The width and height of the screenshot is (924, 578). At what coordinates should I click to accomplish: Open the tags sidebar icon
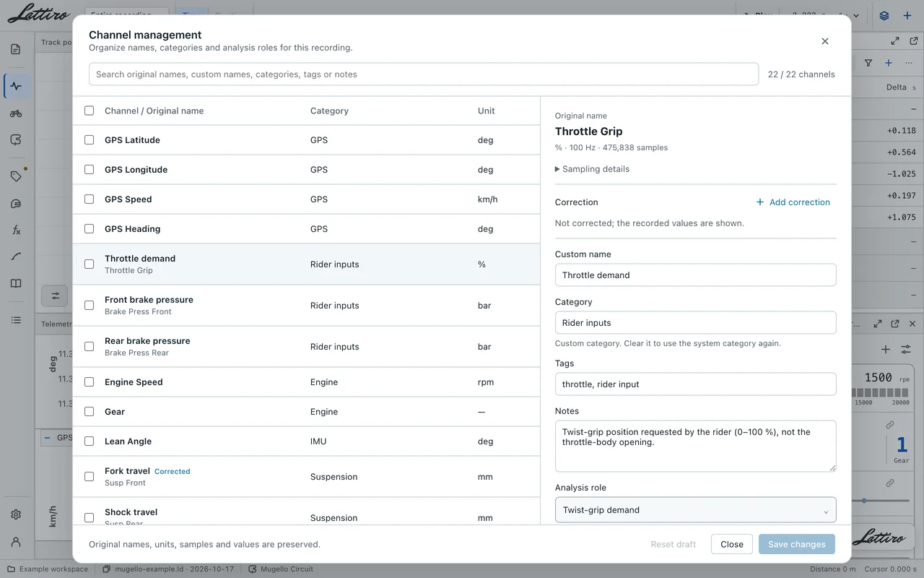(x=16, y=176)
